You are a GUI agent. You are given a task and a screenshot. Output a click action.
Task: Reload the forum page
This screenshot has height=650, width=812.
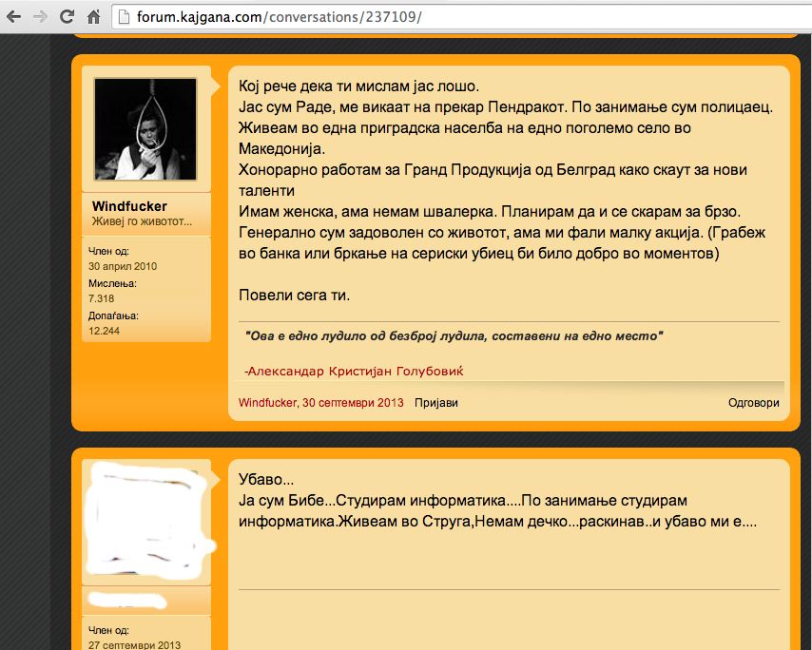pos(67,17)
